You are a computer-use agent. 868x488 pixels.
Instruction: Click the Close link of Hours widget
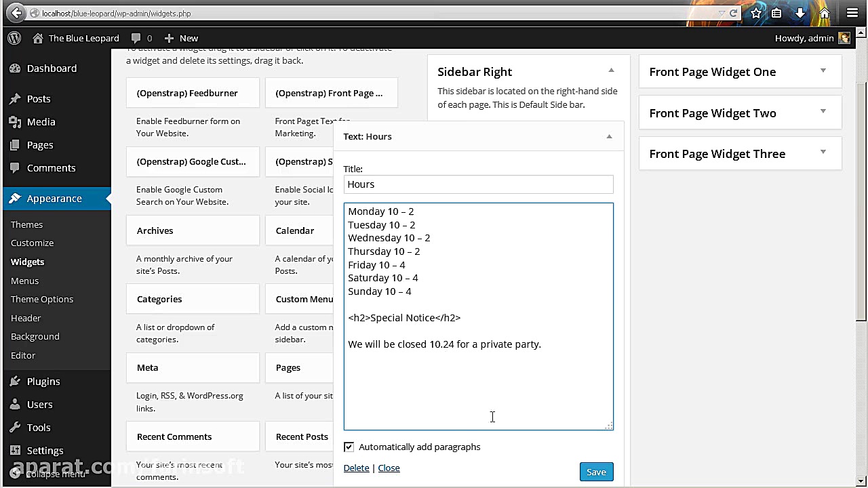click(389, 468)
